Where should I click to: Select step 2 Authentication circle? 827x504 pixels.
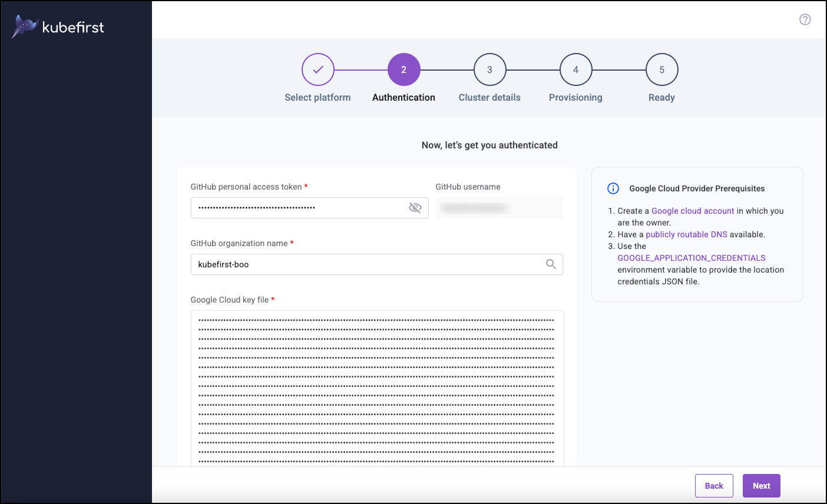coord(403,69)
